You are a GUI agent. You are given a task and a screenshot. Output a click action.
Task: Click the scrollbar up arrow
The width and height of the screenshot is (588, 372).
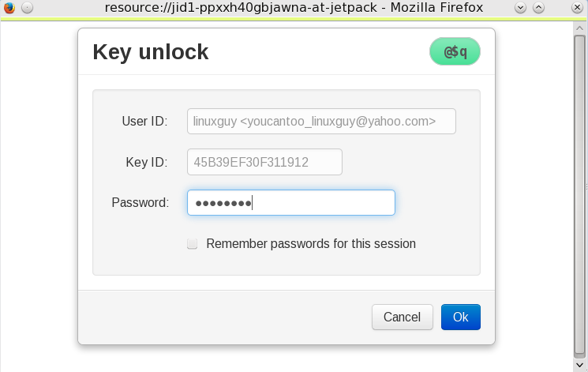[x=579, y=28]
